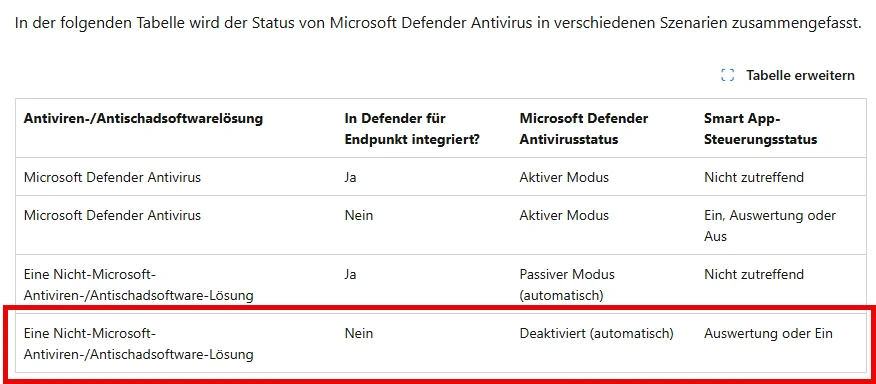
Task: Click the 'Ein, Auswertung oder Aus' cell
Action: [x=770, y=225]
